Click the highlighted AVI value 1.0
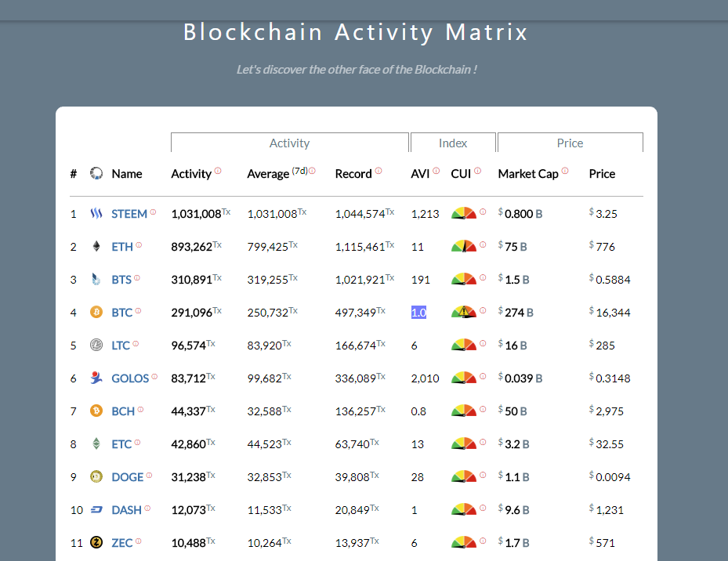 click(x=418, y=313)
